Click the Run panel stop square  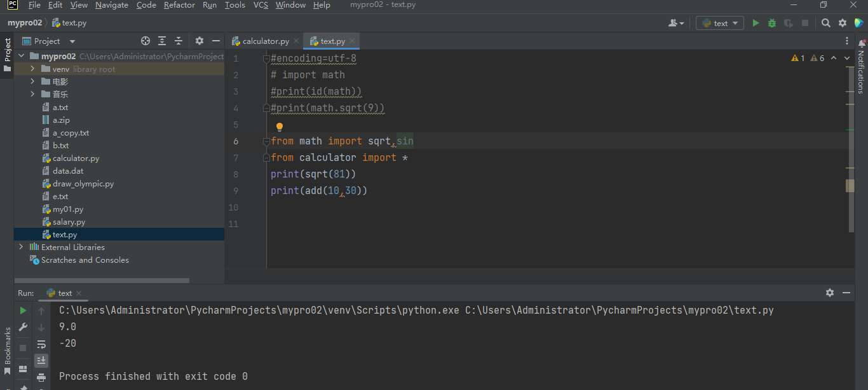point(23,348)
